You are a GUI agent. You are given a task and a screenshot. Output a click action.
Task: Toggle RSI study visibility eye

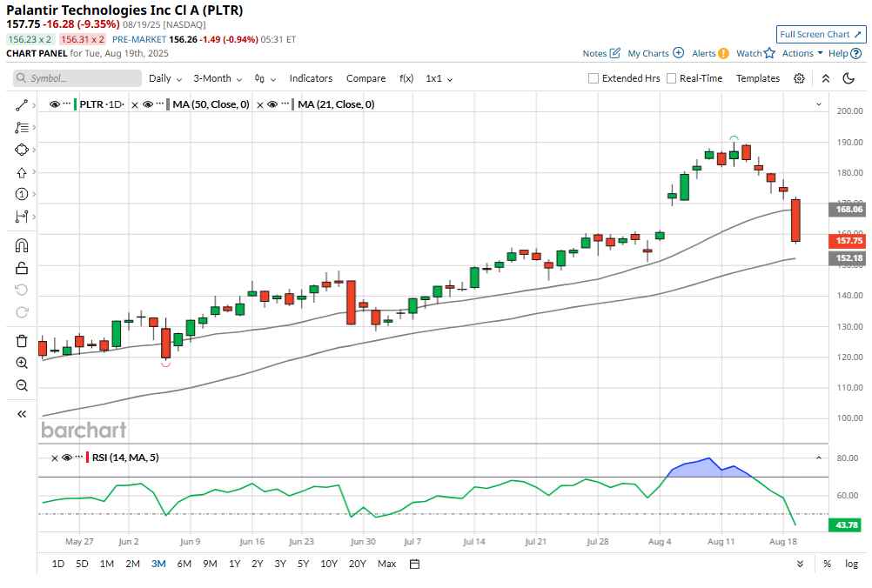click(x=67, y=458)
